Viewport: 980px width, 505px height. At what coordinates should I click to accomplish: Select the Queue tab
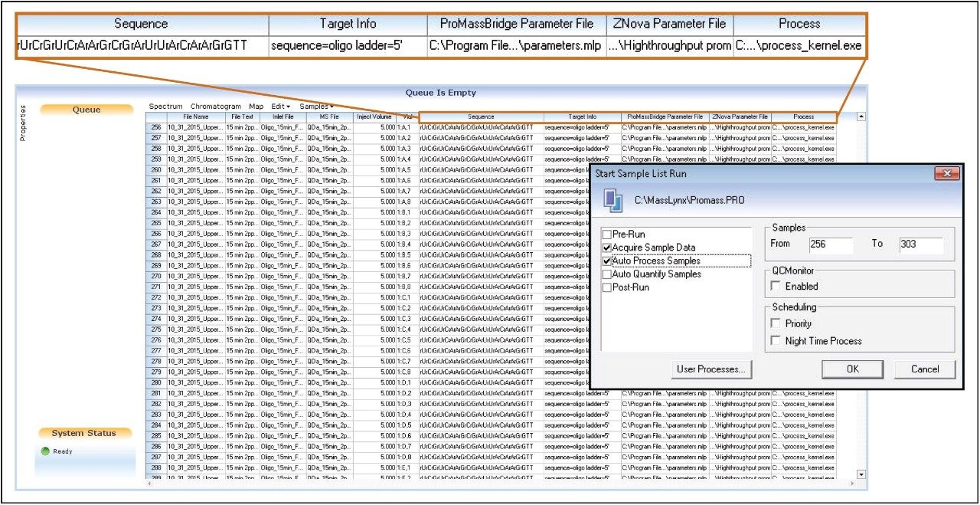click(87, 110)
